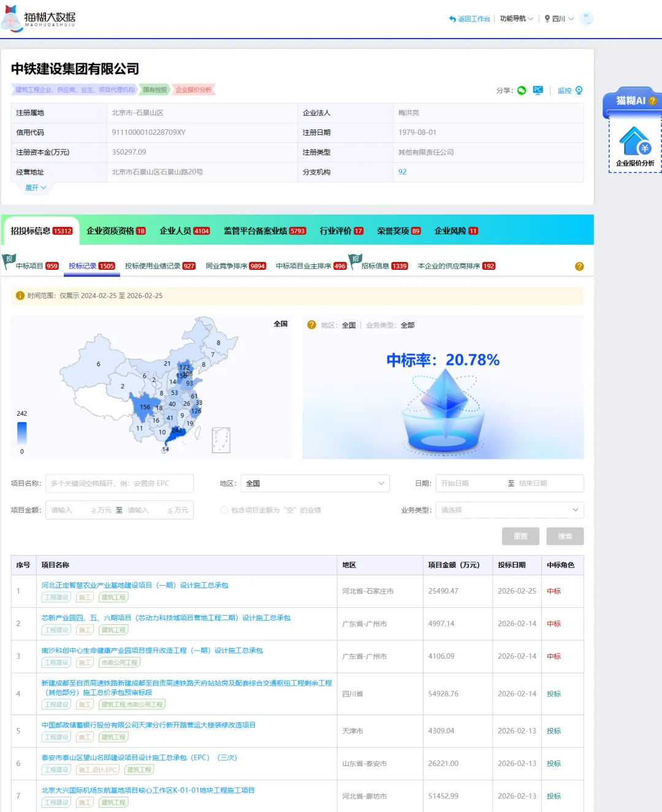
Task: Click the 监控 link
Action: click(565, 91)
